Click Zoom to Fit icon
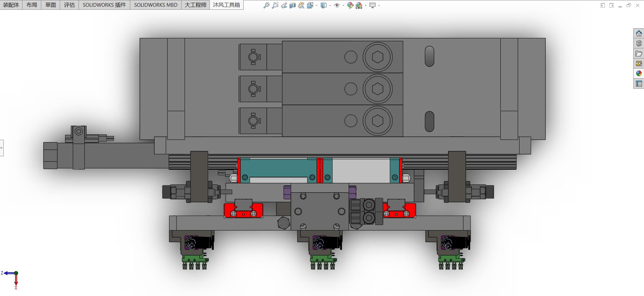The width and height of the screenshot is (644, 296). coord(266,5)
